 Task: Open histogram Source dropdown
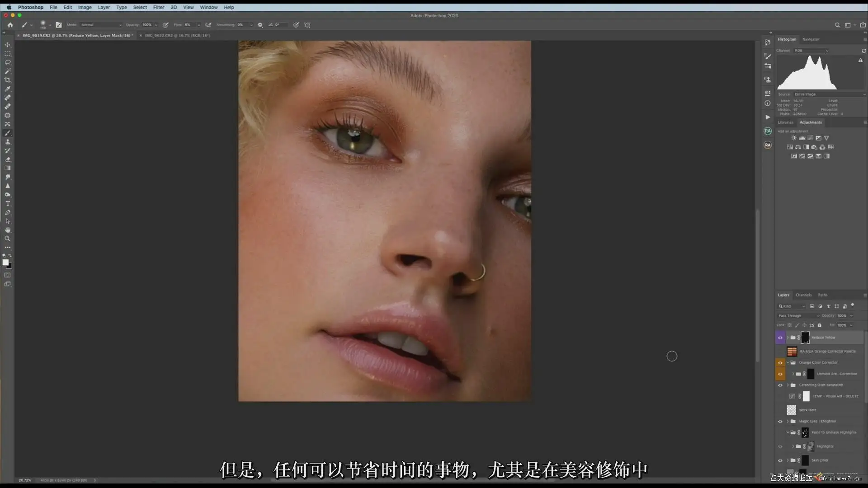coord(830,94)
